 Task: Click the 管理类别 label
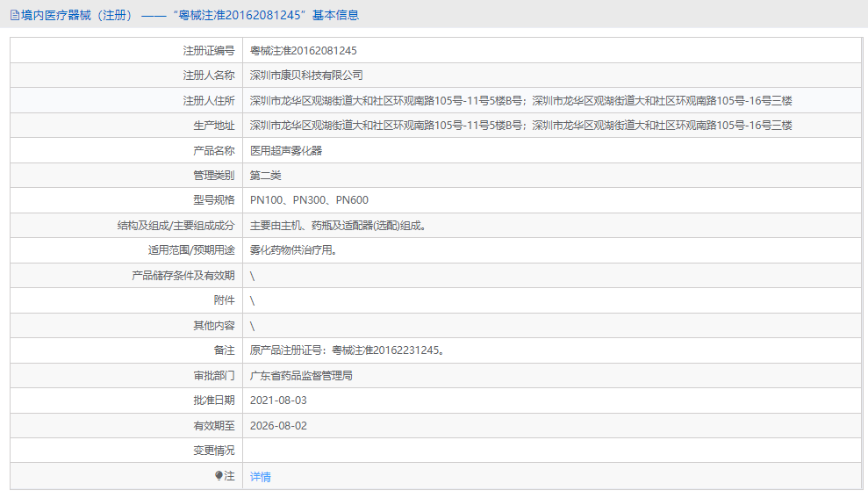click(213, 176)
